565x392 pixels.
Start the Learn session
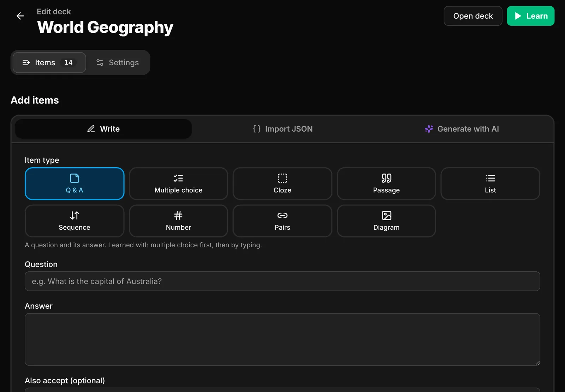[530, 16]
